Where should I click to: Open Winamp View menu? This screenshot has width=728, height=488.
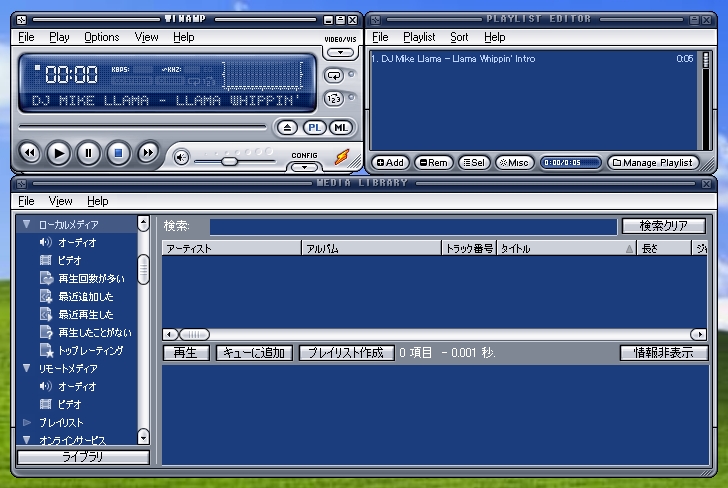coord(146,37)
